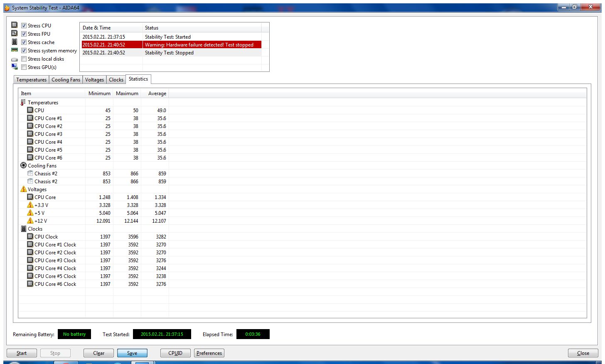
Task: Select the CPU Core #3 temperature row
Action: [93, 134]
